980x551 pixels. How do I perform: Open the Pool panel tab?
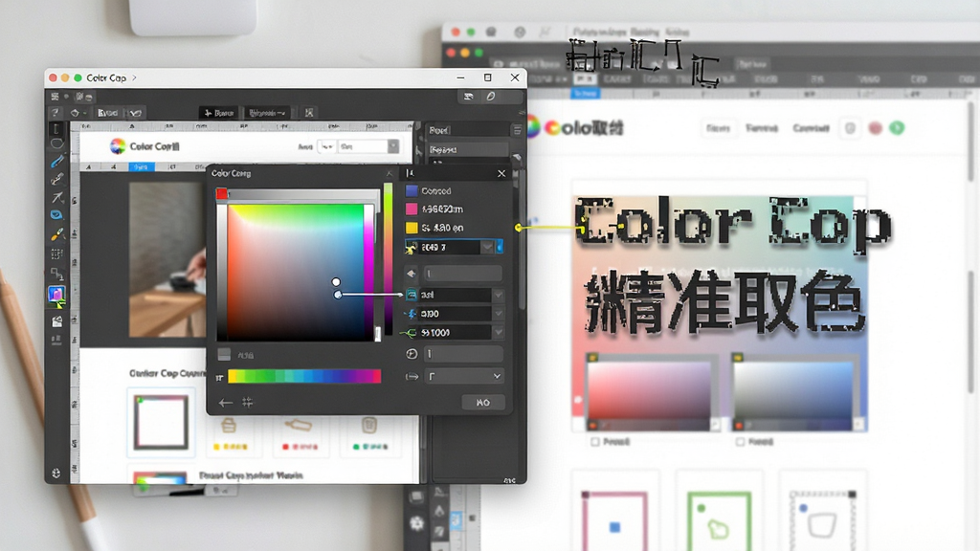pyautogui.click(x=466, y=130)
